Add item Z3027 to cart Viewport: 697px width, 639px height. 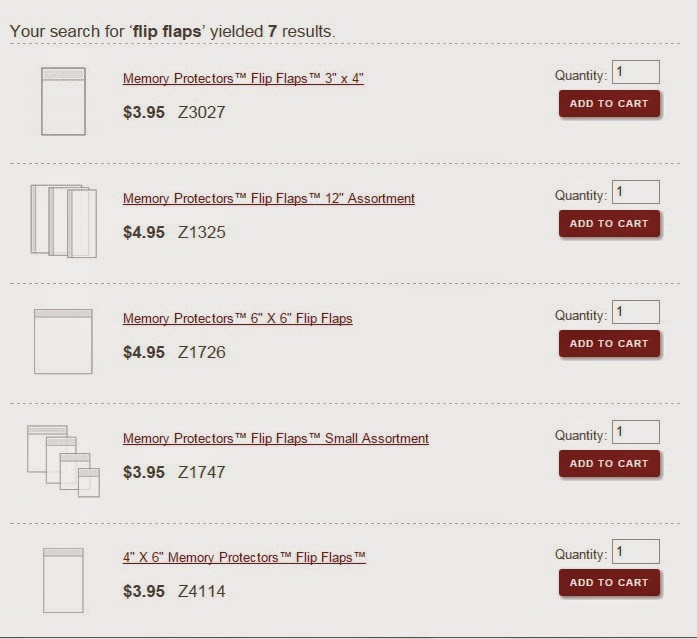coord(609,104)
